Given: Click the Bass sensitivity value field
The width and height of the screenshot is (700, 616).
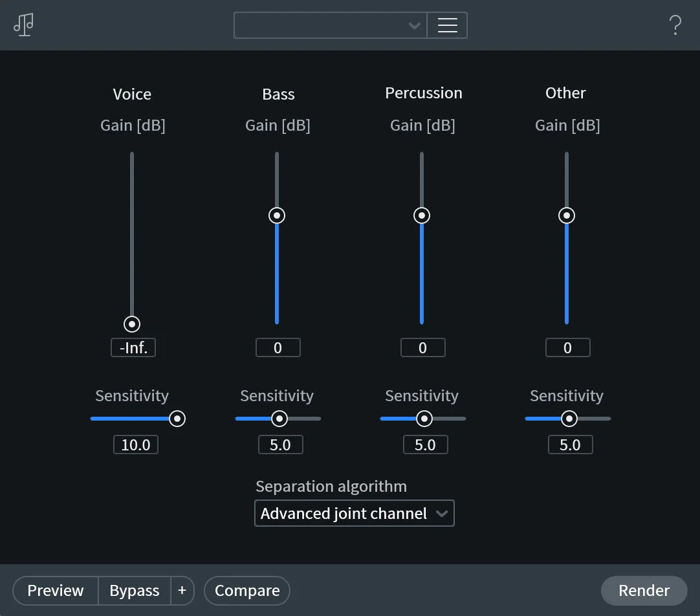Looking at the screenshot, I should tap(280, 445).
